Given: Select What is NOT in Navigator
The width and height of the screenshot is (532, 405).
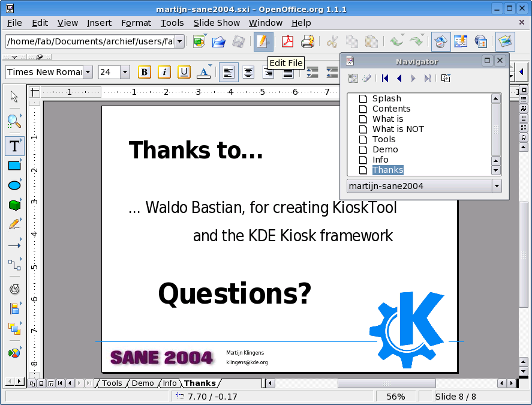Looking at the screenshot, I should [x=398, y=129].
